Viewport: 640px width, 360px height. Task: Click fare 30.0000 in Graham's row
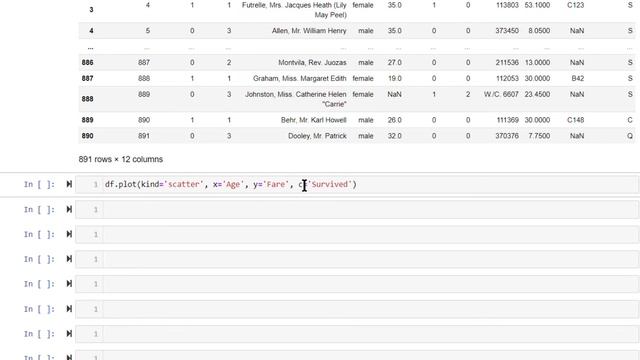537,78
